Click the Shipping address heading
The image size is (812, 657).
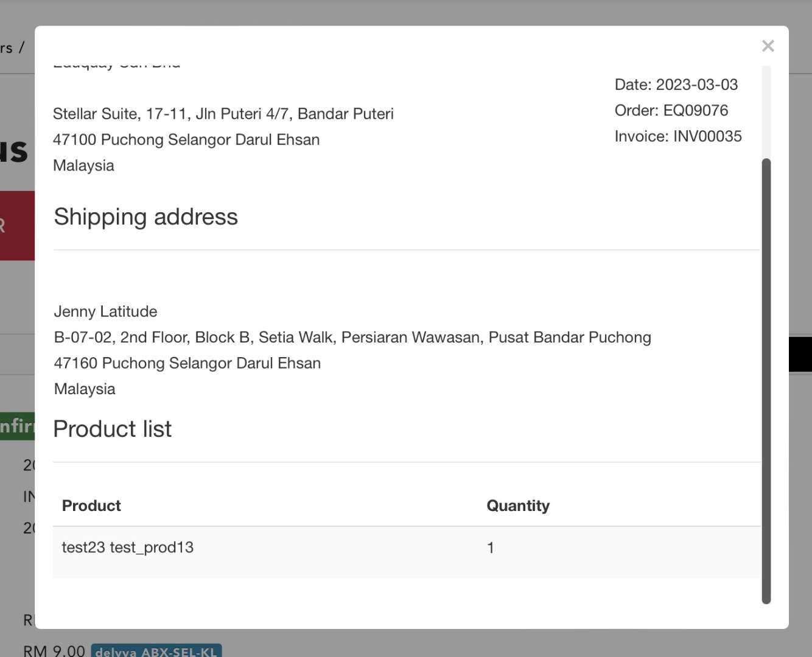[145, 217]
